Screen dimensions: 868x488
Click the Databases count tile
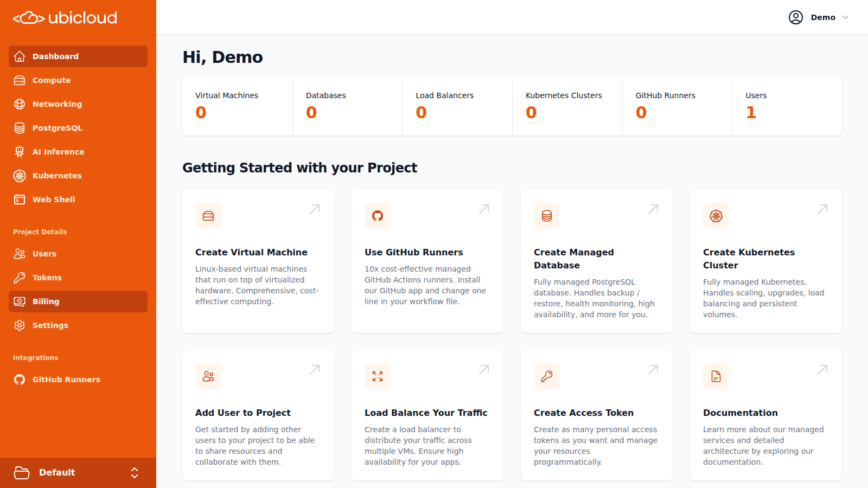(347, 106)
